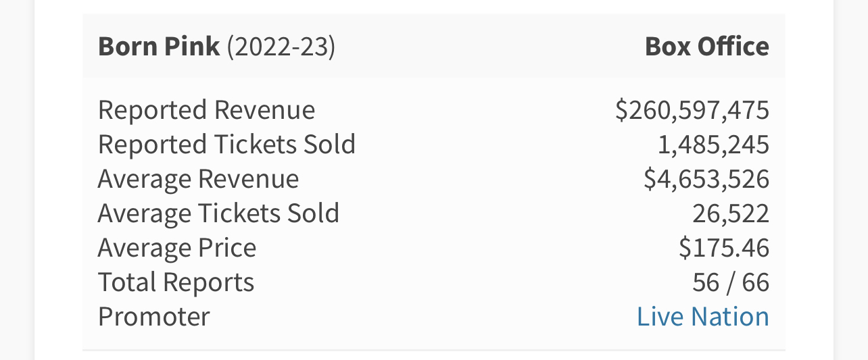This screenshot has height=360, width=868.
Task: Select the Reported Revenue row label
Action: click(206, 110)
